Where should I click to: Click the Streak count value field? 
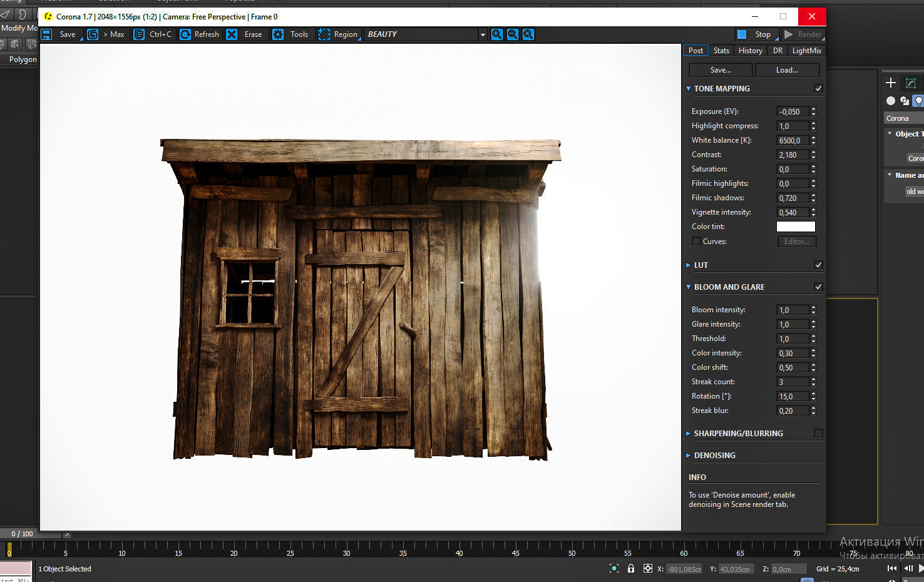pyautogui.click(x=793, y=382)
